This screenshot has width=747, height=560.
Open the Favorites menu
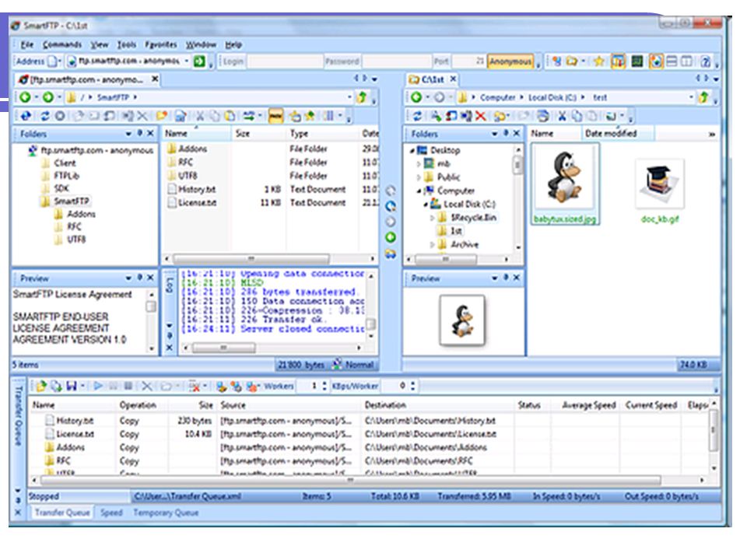point(161,45)
